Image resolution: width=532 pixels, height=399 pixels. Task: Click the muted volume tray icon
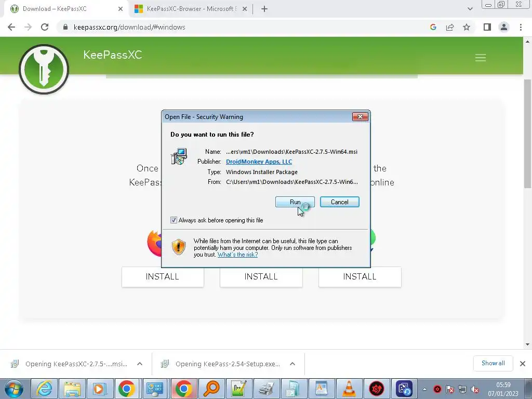point(475,389)
